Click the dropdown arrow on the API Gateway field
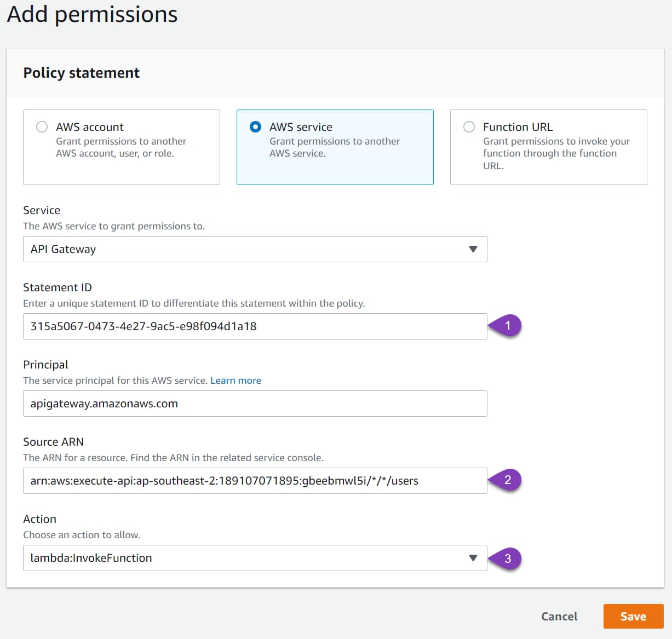The width and height of the screenshot is (672, 639). click(473, 249)
